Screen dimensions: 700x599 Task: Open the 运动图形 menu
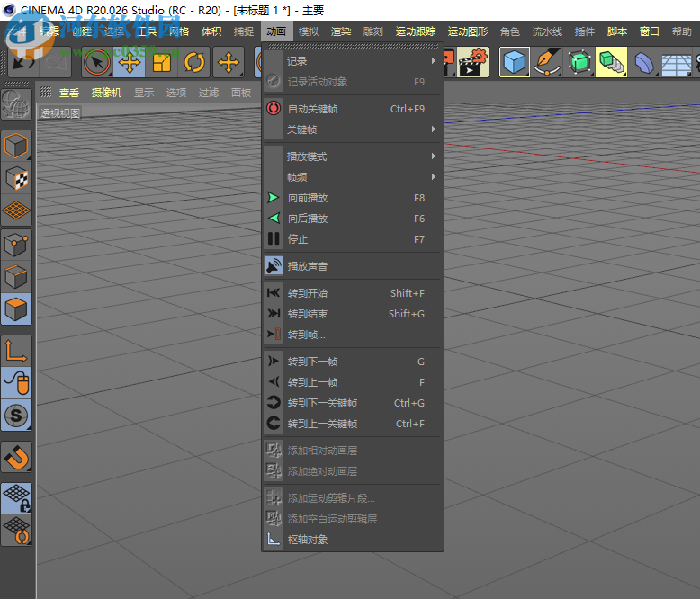point(468,31)
